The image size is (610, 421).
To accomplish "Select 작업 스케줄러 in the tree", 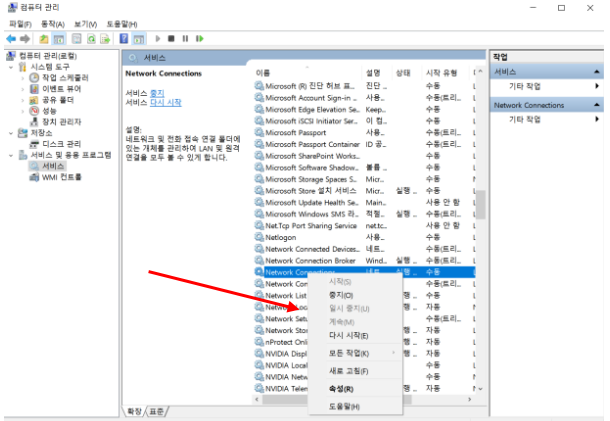I will click(x=65, y=77).
